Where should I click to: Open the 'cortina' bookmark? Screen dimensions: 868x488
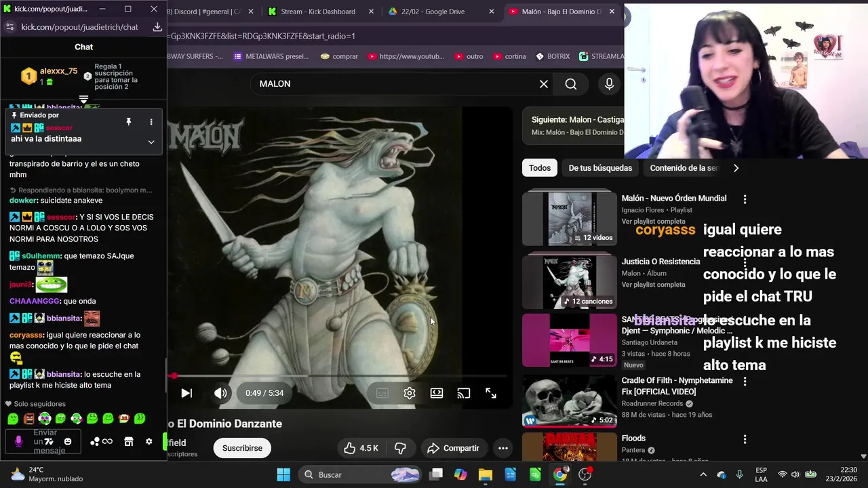509,56
